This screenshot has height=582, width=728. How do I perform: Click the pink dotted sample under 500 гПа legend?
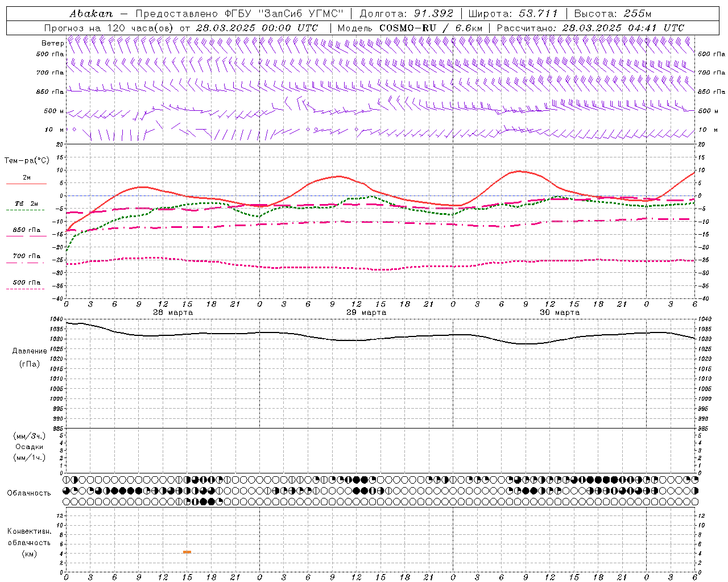pyautogui.click(x=25, y=289)
